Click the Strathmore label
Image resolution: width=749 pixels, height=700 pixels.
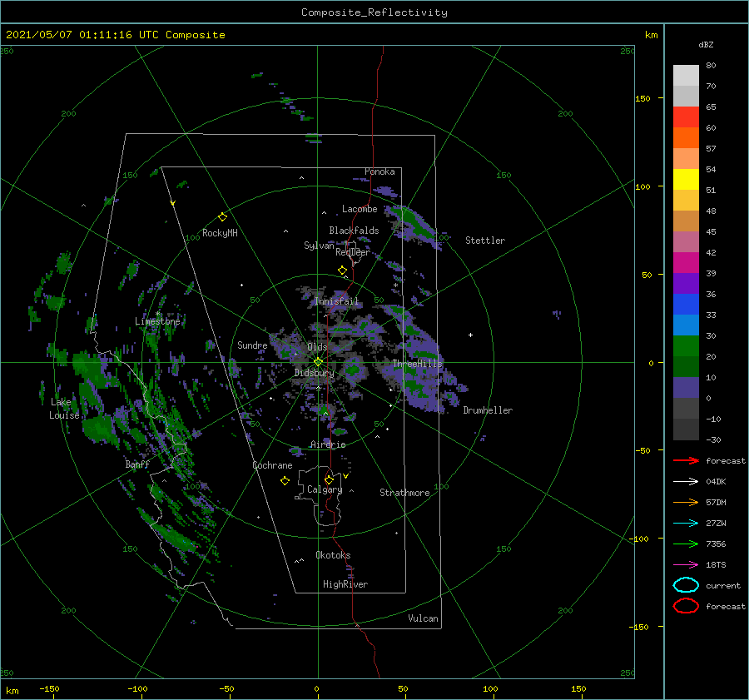pos(404,493)
